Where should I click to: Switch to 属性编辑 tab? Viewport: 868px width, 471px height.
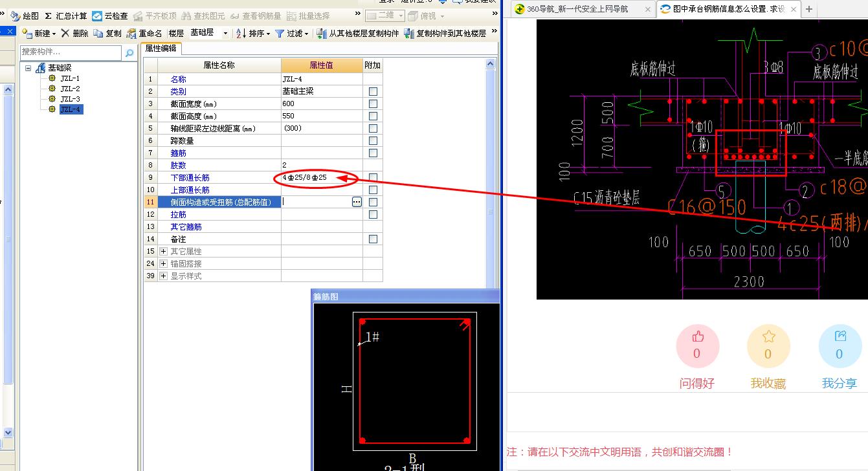point(161,49)
